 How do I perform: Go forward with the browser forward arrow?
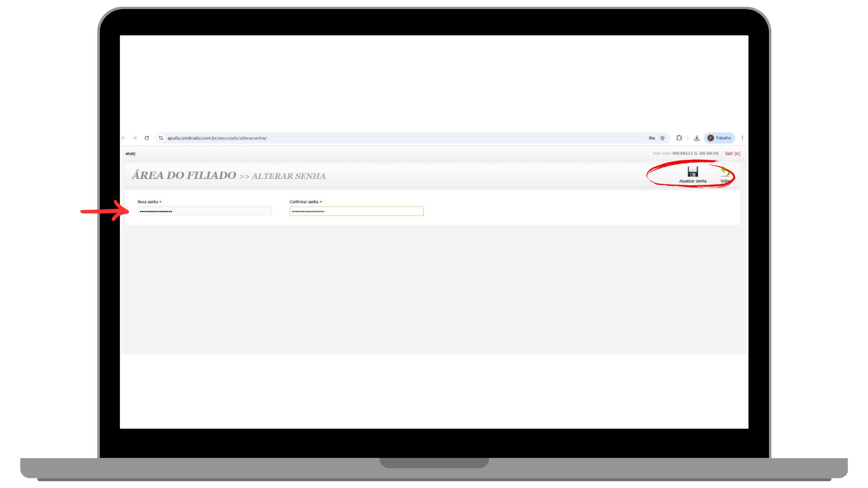point(135,138)
